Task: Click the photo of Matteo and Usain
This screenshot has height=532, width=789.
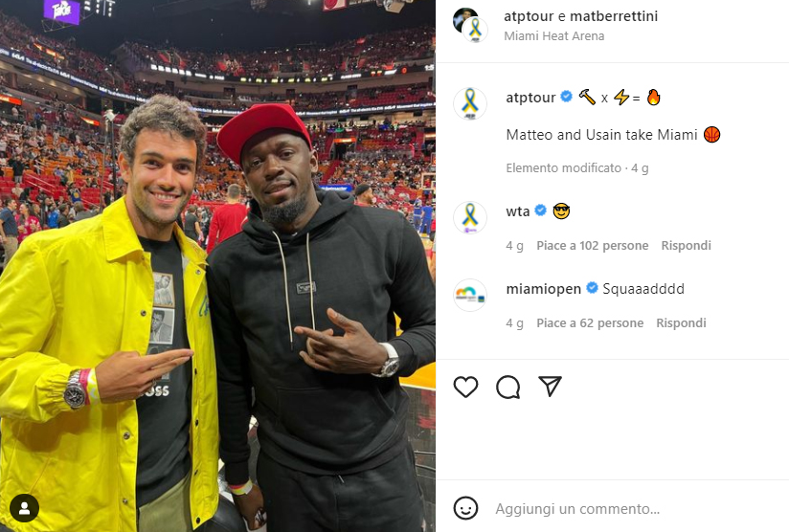Action: [217, 266]
